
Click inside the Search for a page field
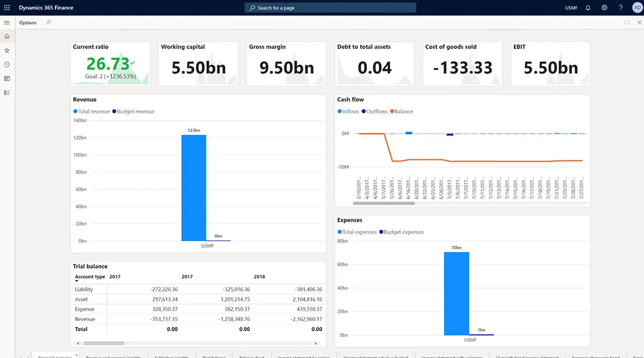click(330, 8)
